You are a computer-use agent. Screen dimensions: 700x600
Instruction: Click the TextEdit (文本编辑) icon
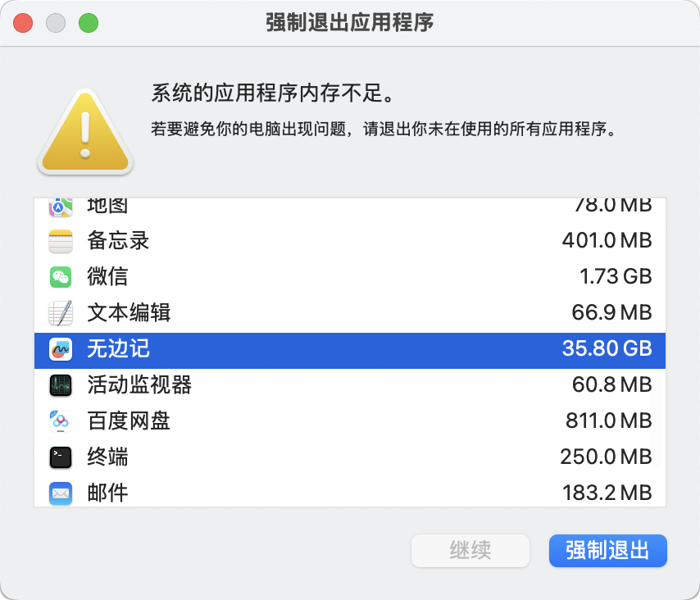click(61, 313)
